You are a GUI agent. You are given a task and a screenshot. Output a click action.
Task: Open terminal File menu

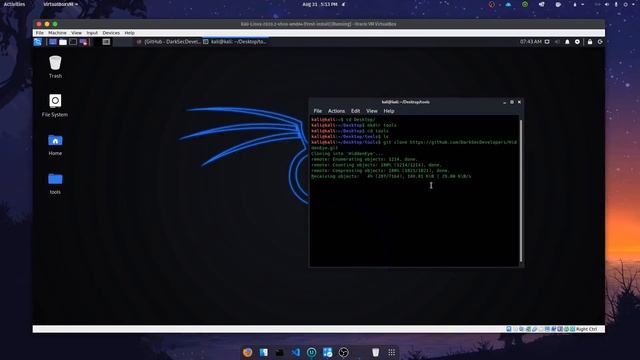click(318, 111)
